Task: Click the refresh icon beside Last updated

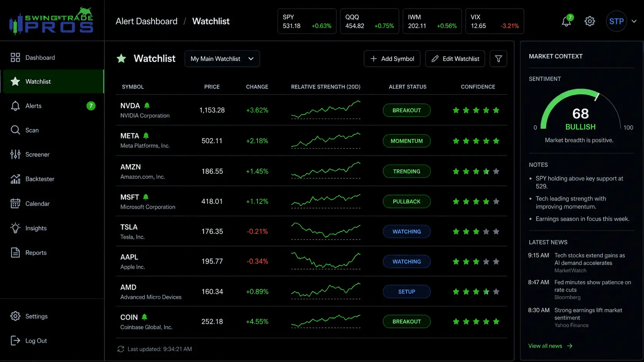Action: (121, 349)
